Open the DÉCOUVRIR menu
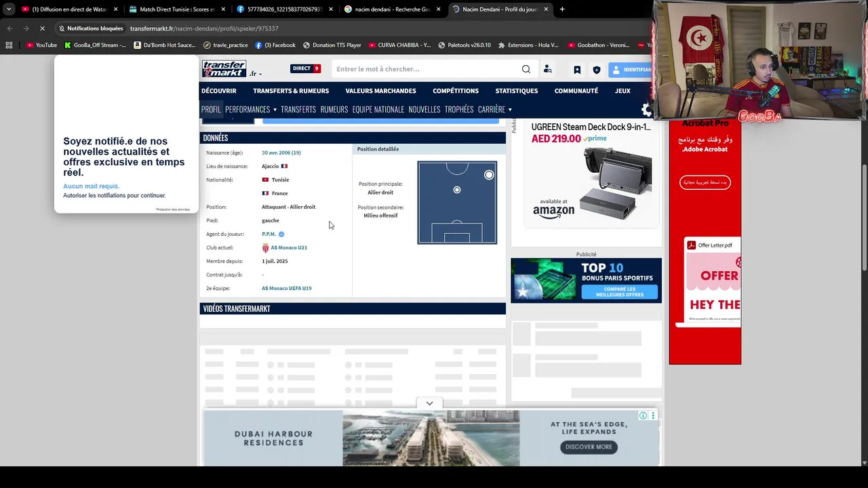 click(219, 91)
